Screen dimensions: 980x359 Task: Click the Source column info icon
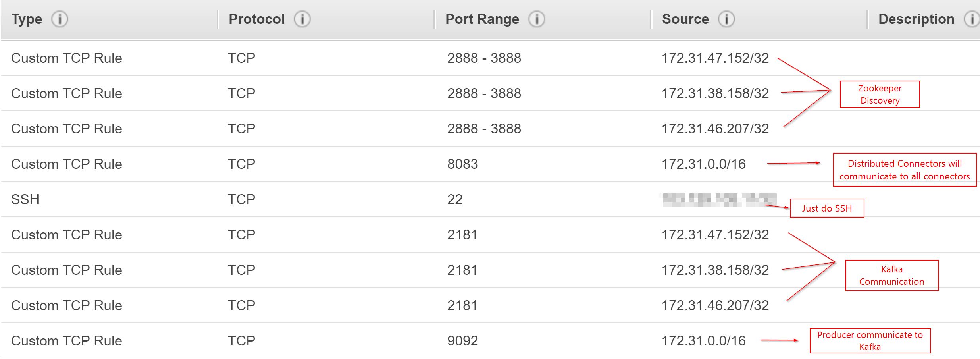[x=726, y=19]
